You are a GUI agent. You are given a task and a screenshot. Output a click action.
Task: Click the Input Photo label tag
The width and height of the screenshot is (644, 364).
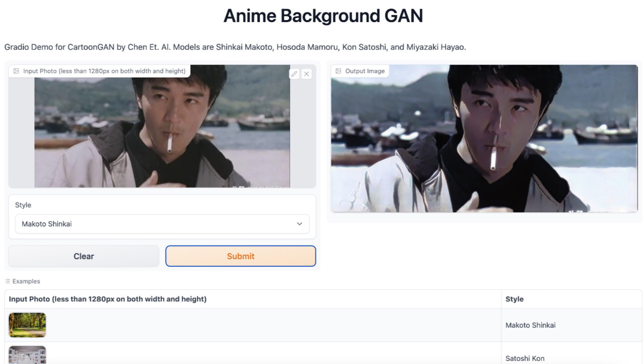pos(99,71)
